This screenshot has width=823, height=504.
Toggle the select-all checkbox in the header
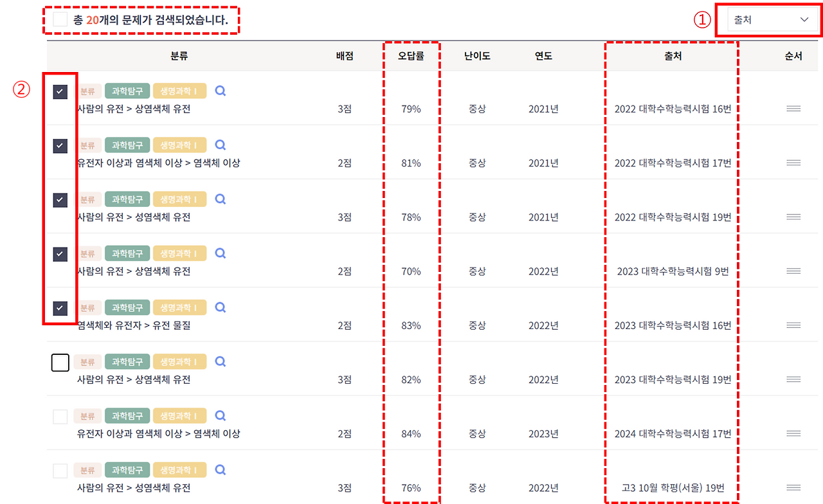point(60,19)
